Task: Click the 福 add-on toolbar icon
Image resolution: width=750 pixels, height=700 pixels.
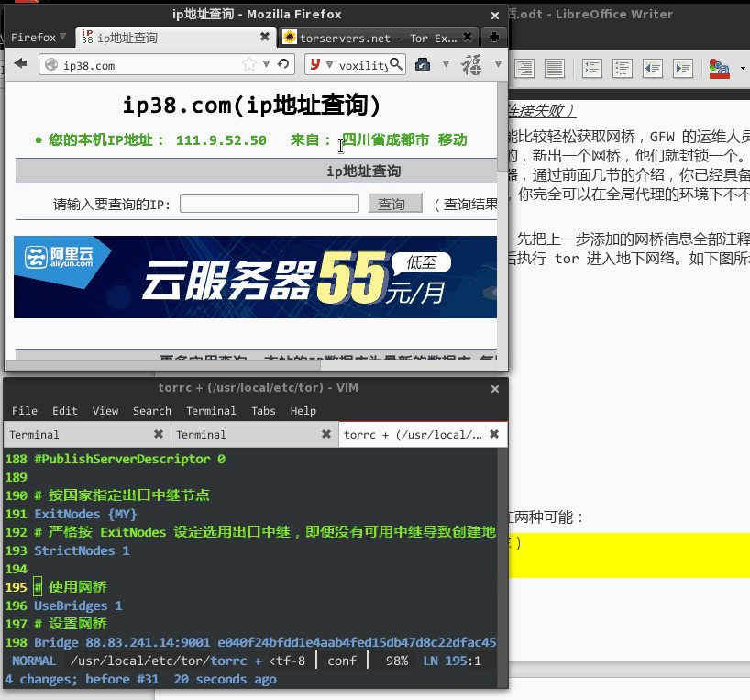Action: [x=471, y=64]
